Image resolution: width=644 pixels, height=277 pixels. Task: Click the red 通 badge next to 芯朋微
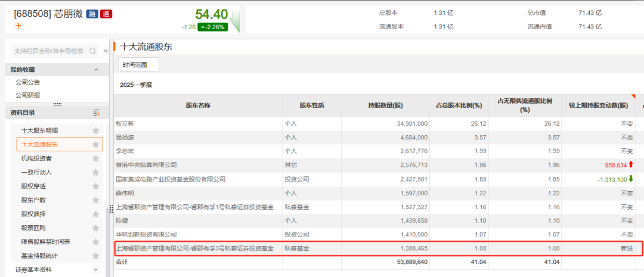tap(106, 14)
